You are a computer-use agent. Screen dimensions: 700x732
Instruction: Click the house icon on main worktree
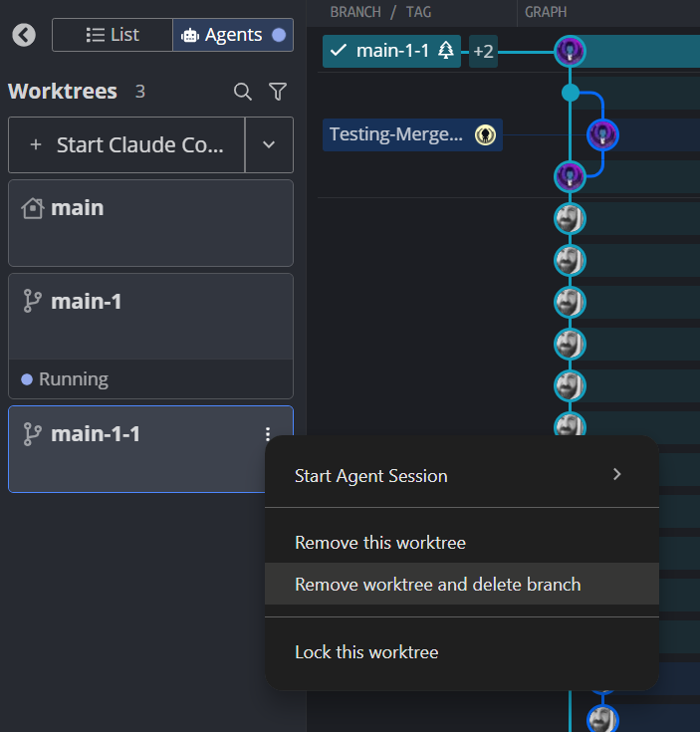click(x=32, y=208)
